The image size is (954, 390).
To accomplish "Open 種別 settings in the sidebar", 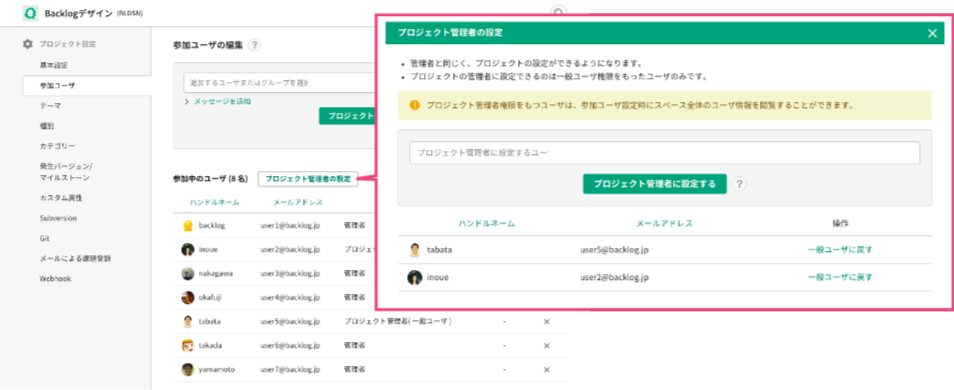I will (x=46, y=126).
